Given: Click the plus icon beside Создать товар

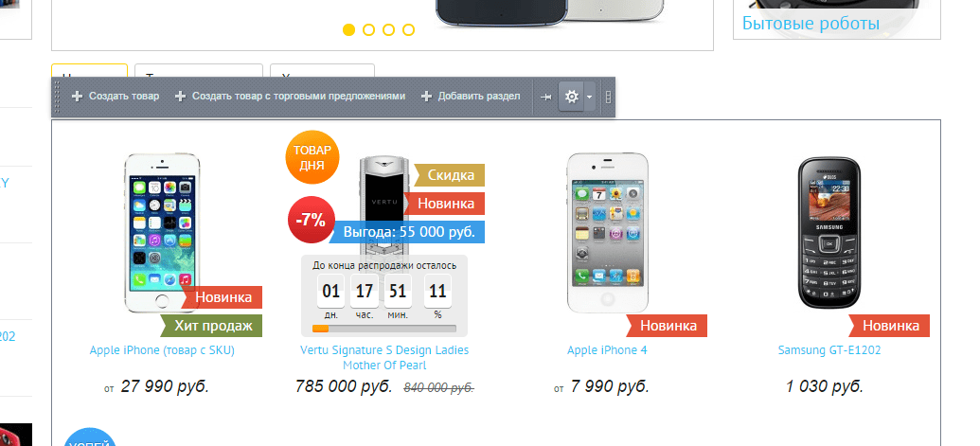Looking at the screenshot, I should pos(77,97).
